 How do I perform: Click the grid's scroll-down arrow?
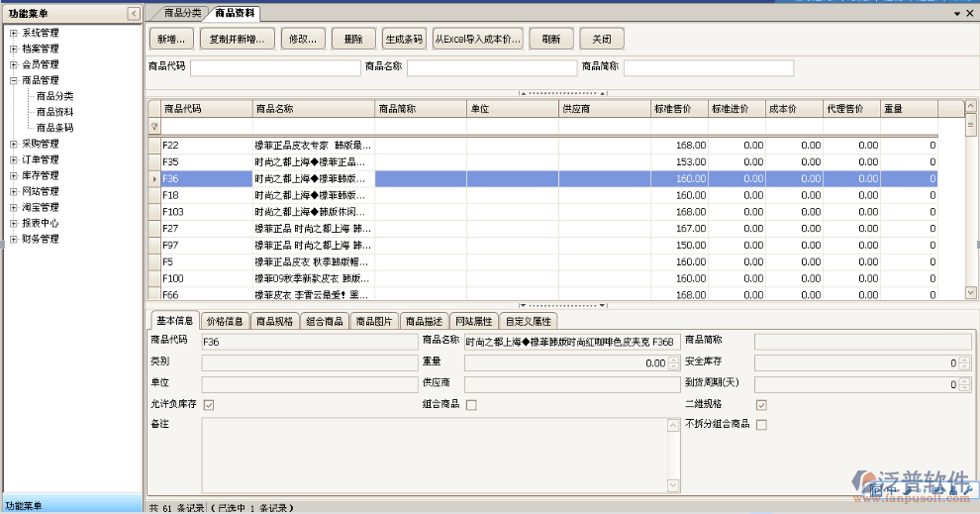[x=971, y=292]
